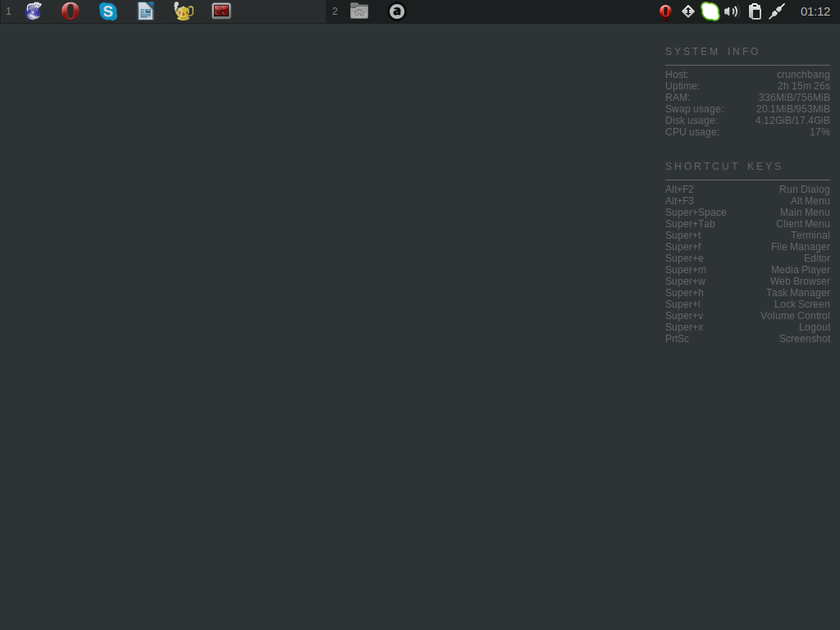
Task: Switch to the Opera window in taskbar
Action: point(71,11)
